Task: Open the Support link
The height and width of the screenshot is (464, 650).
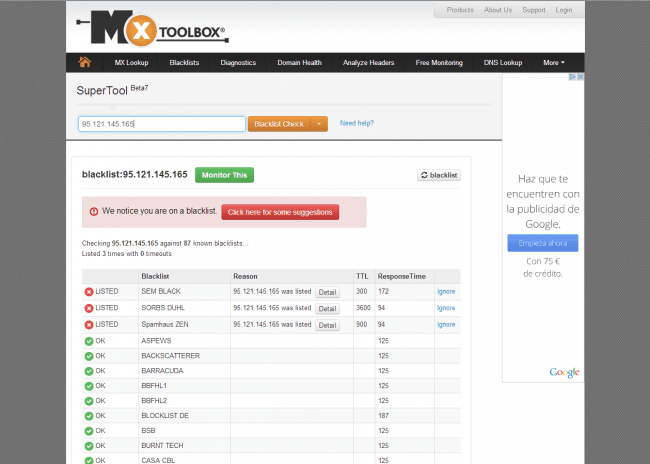Action: pyautogui.click(x=534, y=10)
